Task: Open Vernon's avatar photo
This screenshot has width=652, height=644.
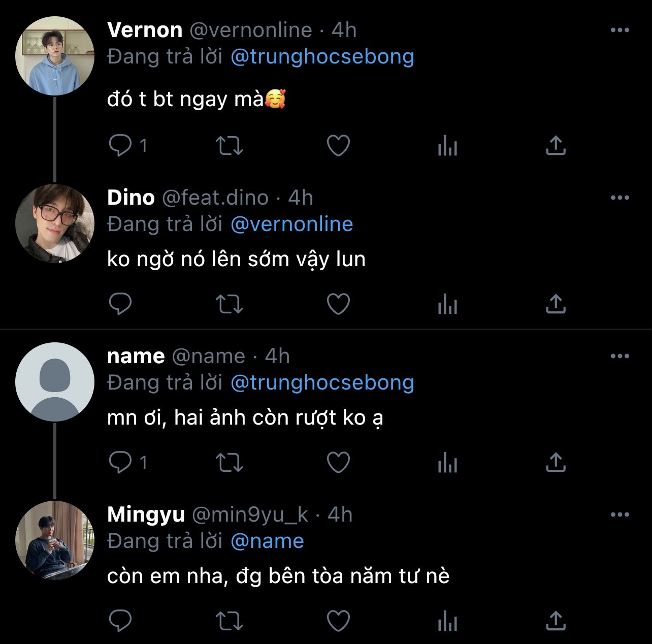Action: pyautogui.click(x=55, y=56)
